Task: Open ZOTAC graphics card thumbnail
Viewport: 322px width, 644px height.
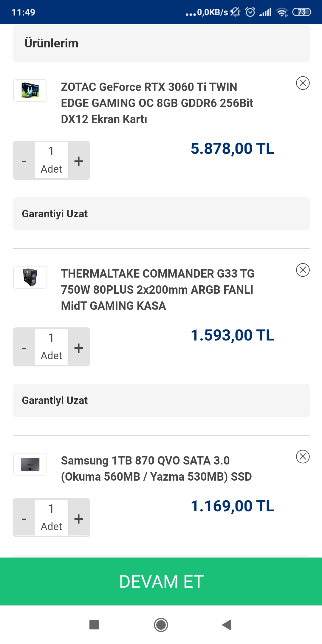Action: [x=30, y=91]
